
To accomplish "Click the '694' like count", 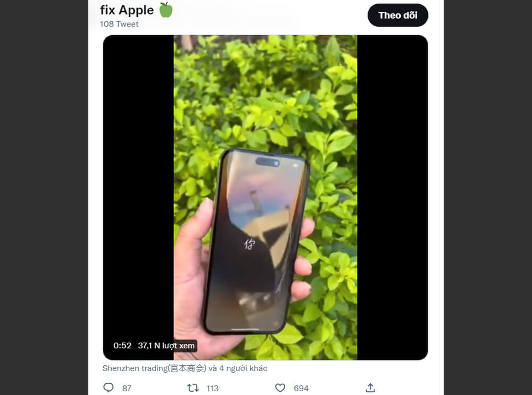I will coord(302,389).
